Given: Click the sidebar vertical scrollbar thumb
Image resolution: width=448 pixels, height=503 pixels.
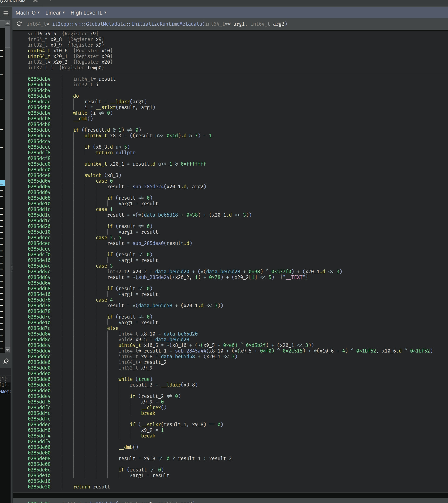Looking at the screenshot, I should pyautogui.click(x=8, y=36).
